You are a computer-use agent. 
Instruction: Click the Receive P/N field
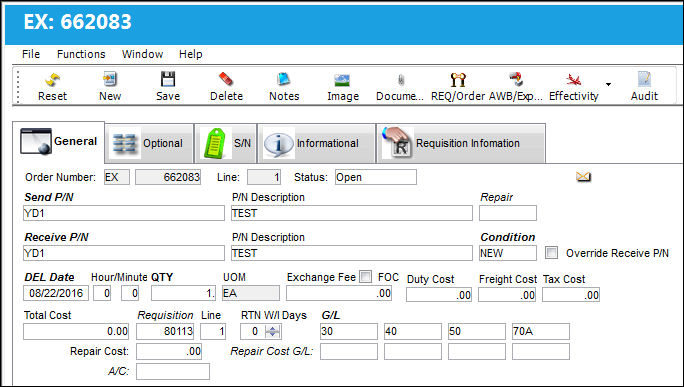pos(124,253)
